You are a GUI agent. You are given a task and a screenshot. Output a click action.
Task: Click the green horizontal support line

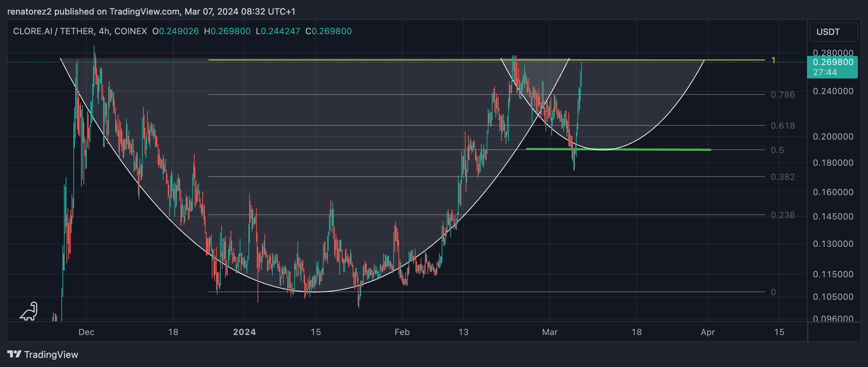618,149
